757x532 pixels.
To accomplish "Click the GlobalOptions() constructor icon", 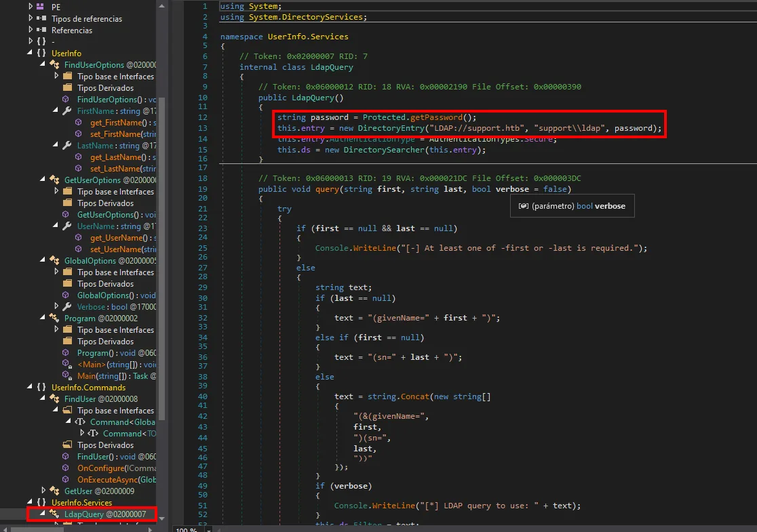I will coord(66,295).
